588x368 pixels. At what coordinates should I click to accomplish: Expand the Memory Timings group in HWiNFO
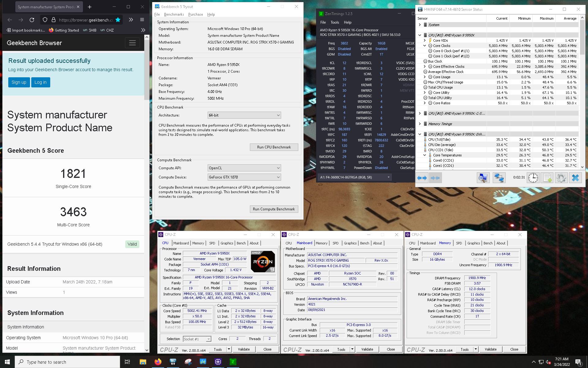point(420,124)
